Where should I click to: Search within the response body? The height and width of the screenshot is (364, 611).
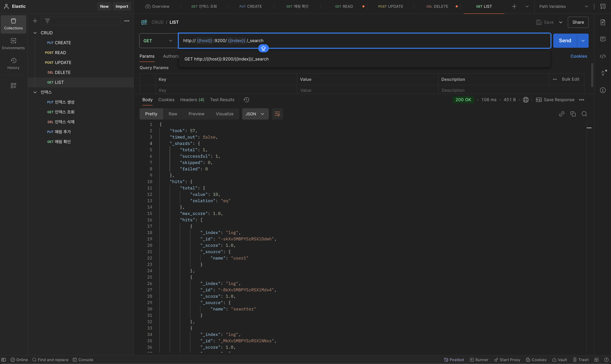[584, 114]
